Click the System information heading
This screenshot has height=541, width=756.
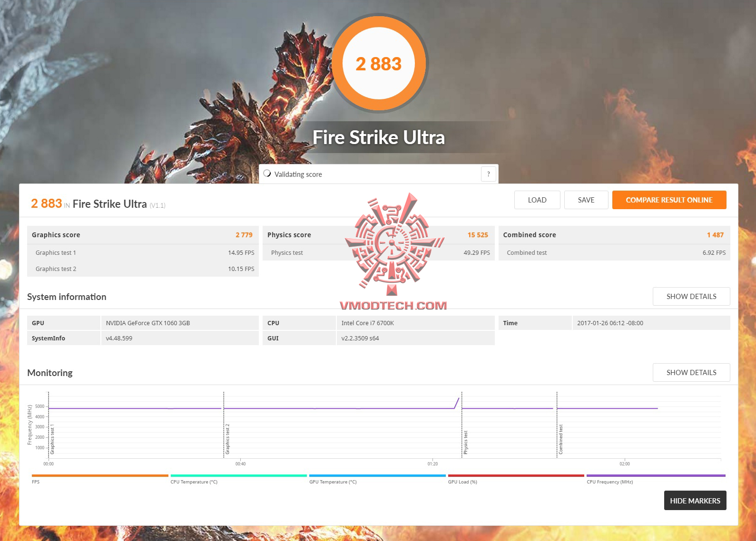[x=67, y=297]
